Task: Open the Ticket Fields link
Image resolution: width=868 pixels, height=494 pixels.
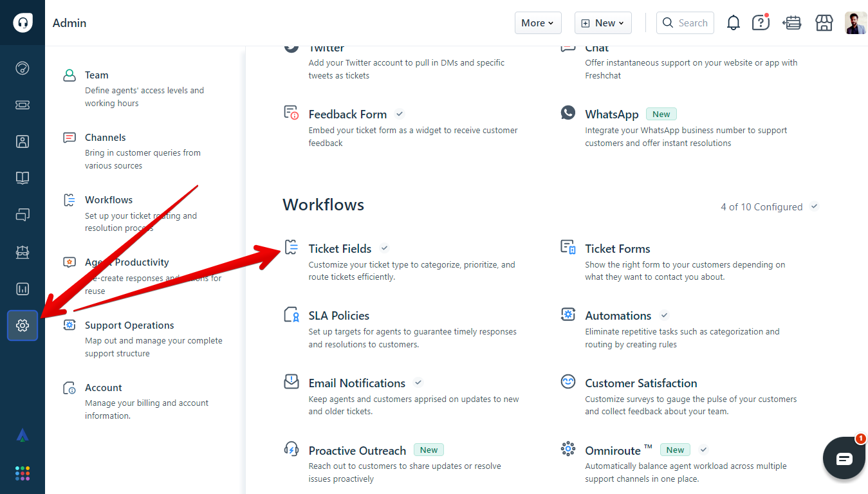Action: click(340, 248)
